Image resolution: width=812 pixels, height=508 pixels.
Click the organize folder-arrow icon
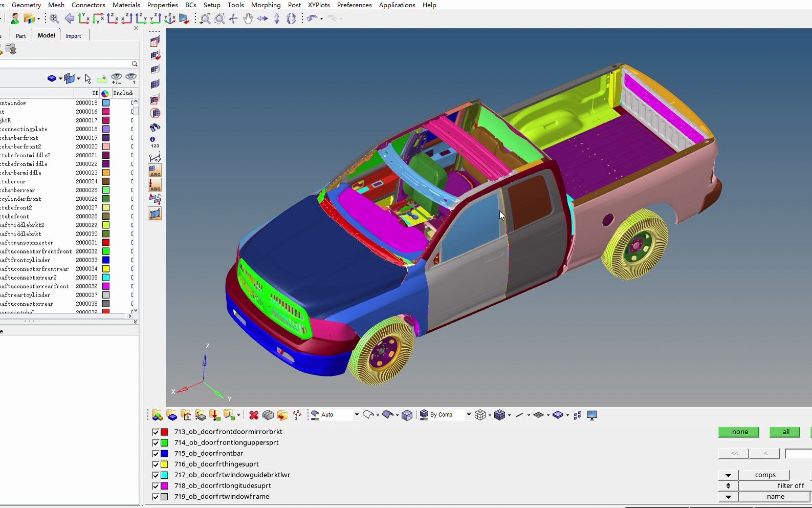(x=282, y=415)
